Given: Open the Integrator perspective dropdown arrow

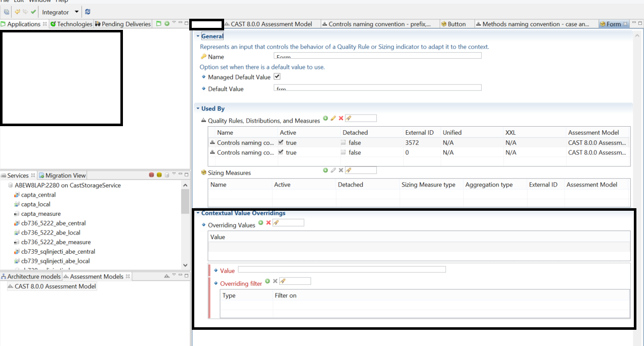Looking at the screenshot, I should coord(77,12).
